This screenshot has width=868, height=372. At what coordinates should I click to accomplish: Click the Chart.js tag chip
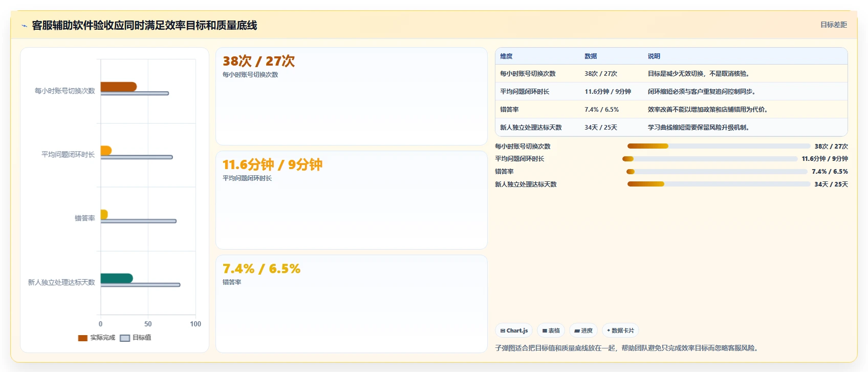coord(514,330)
